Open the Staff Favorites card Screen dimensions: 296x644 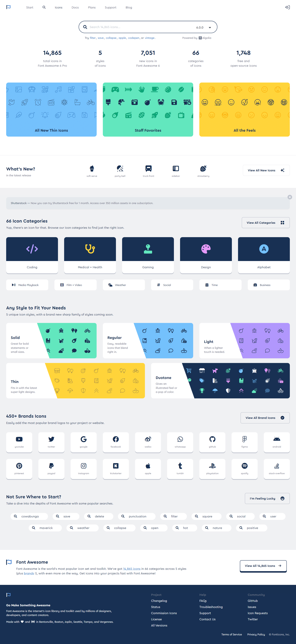[x=148, y=109]
